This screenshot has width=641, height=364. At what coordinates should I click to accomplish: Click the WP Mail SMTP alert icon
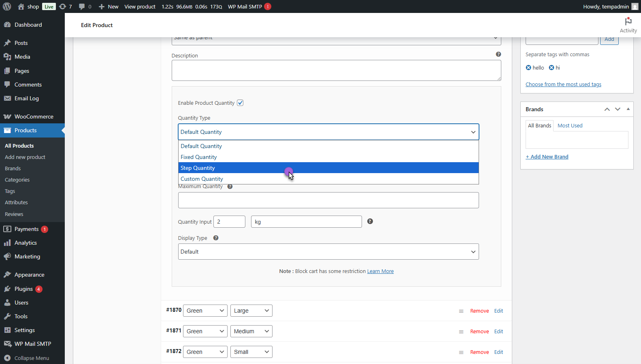[268, 6]
